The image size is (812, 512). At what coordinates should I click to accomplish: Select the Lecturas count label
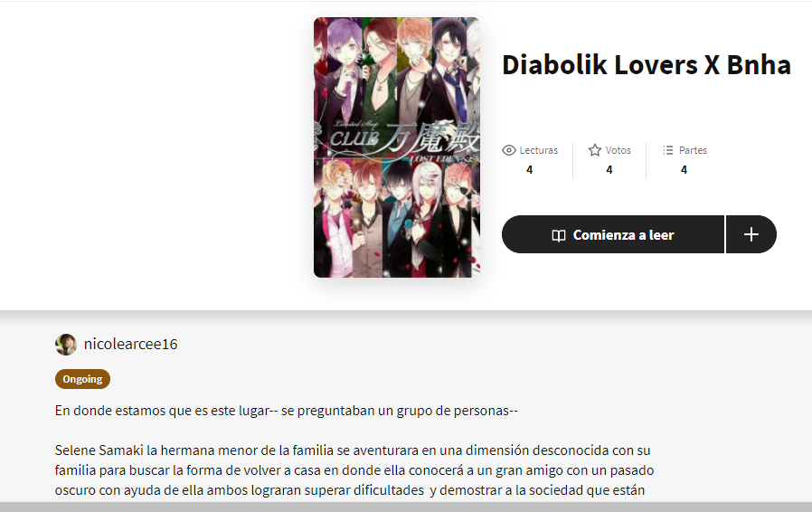pos(539,150)
